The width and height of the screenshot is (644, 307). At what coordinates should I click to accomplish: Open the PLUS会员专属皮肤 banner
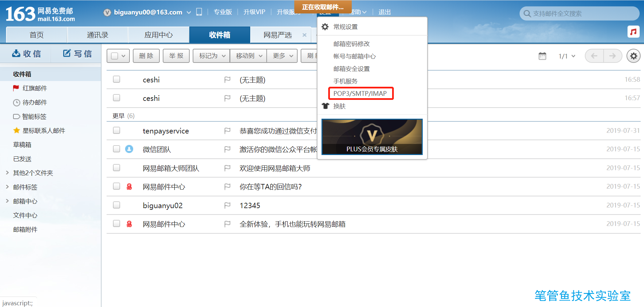coord(372,137)
